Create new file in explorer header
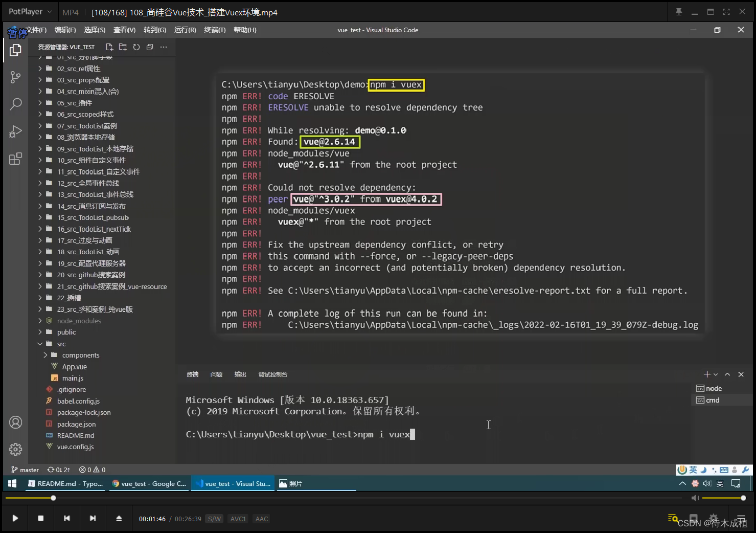 pos(109,47)
